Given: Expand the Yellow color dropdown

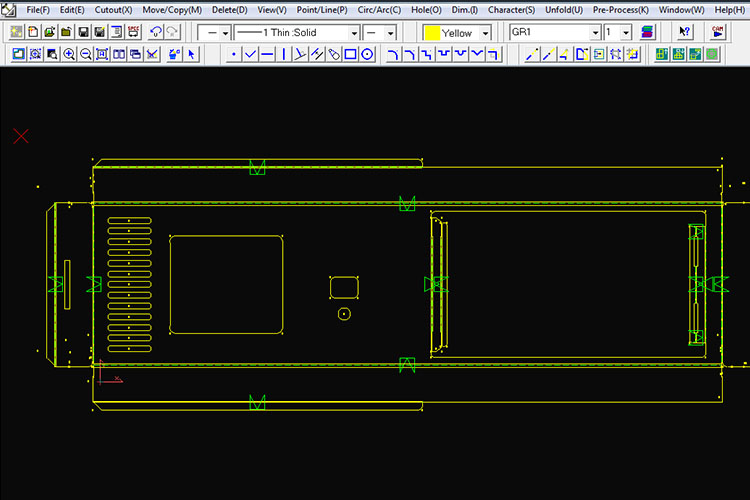Looking at the screenshot, I should point(485,33).
